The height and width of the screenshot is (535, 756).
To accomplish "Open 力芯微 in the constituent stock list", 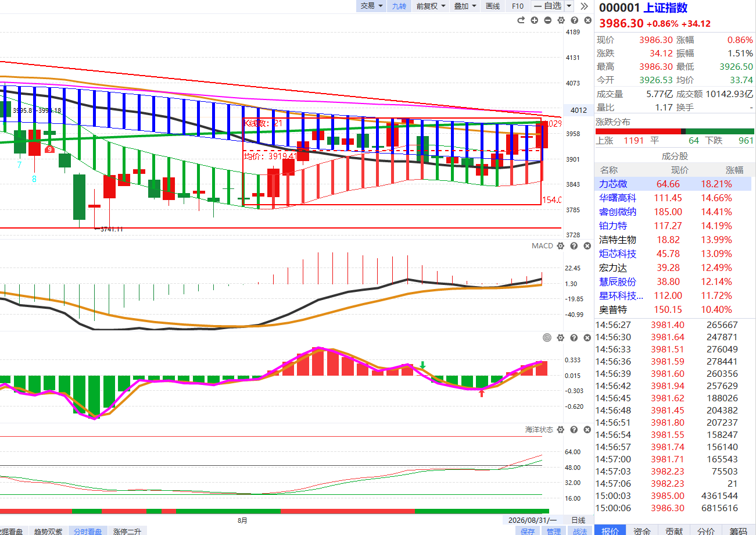I will (x=673, y=184).
